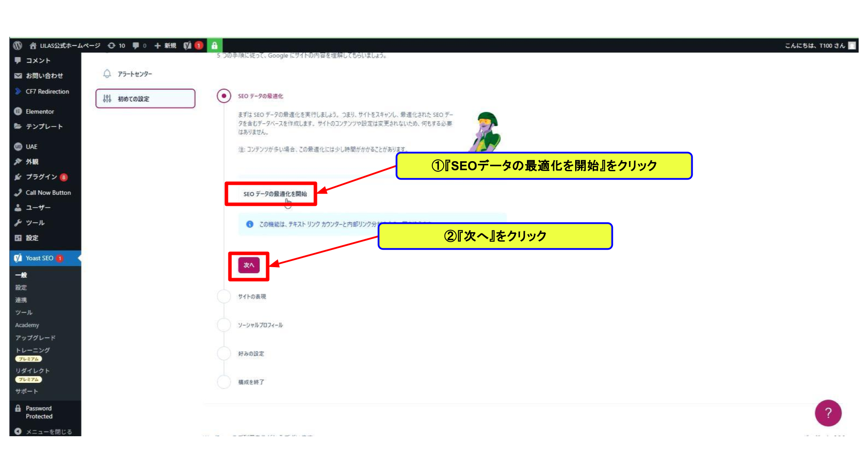Screen dimensions: 868x473
Task: Click the テンプレート folder icon
Action: click(x=18, y=126)
